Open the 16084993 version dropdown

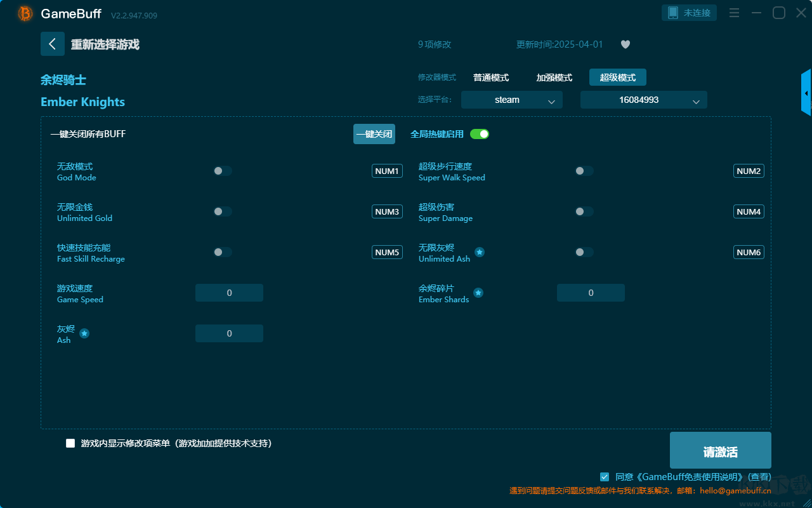(644, 100)
